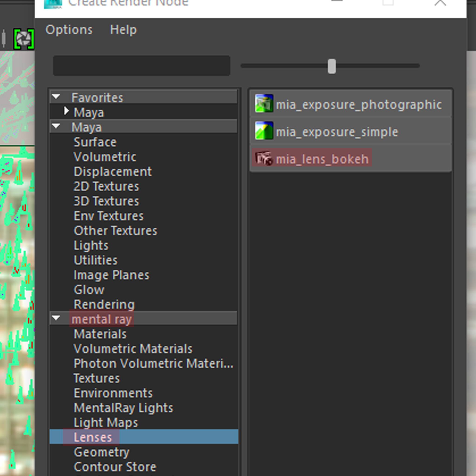Expand the Maya item under Favorites
This screenshot has width=476, height=476.
(x=66, y=111)
